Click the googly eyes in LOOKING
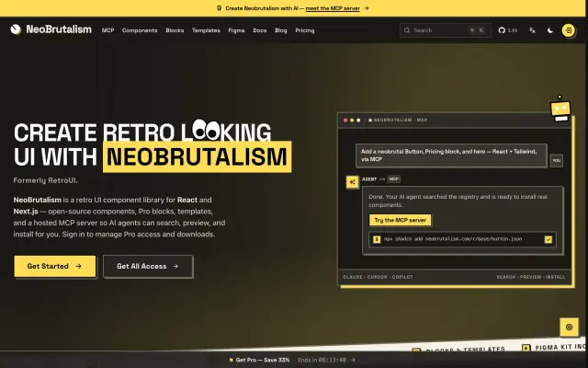588x368 pixels. tap(206, 130)
